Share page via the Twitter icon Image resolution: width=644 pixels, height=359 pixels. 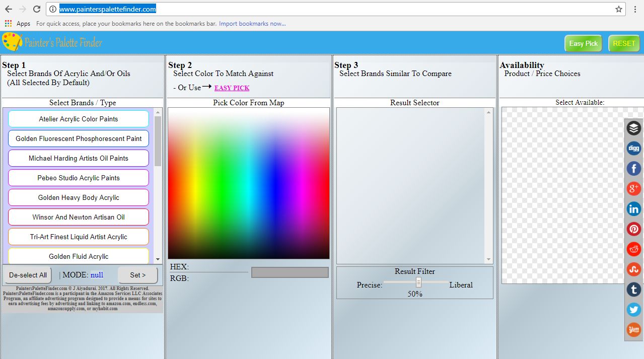[633, 309]
